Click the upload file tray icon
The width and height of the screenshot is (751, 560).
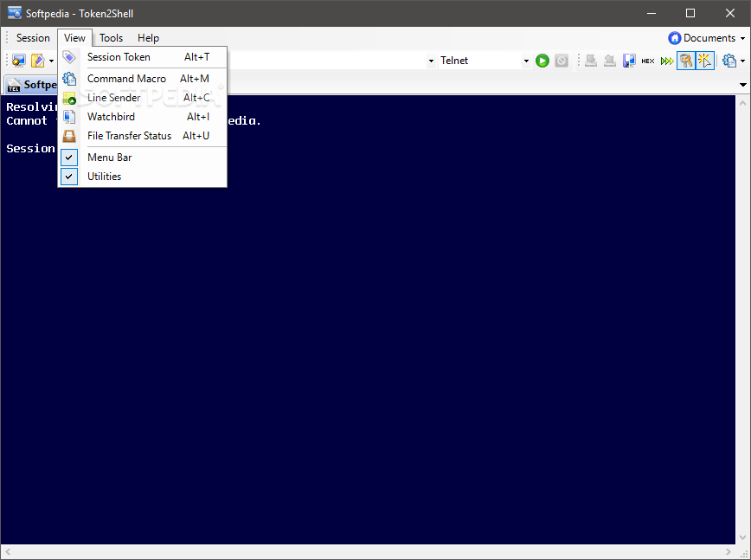[610, 61]
